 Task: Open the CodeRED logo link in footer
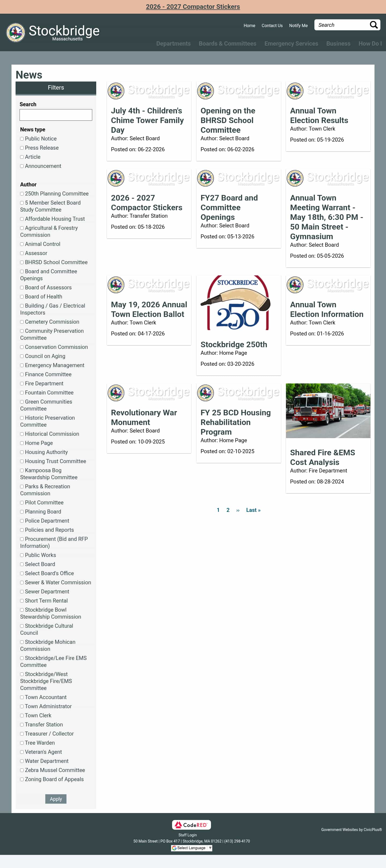(x=191, y=825)
